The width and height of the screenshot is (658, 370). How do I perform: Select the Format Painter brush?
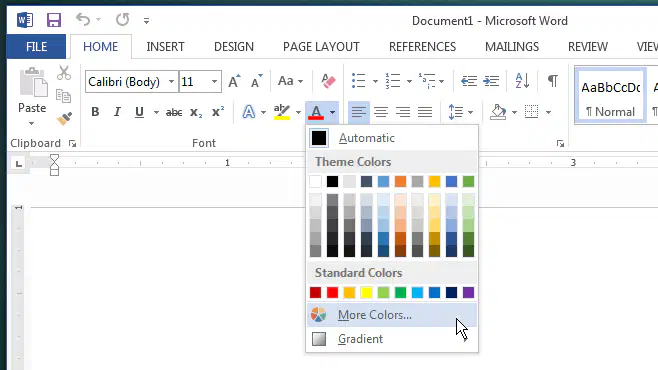(64, 119)
